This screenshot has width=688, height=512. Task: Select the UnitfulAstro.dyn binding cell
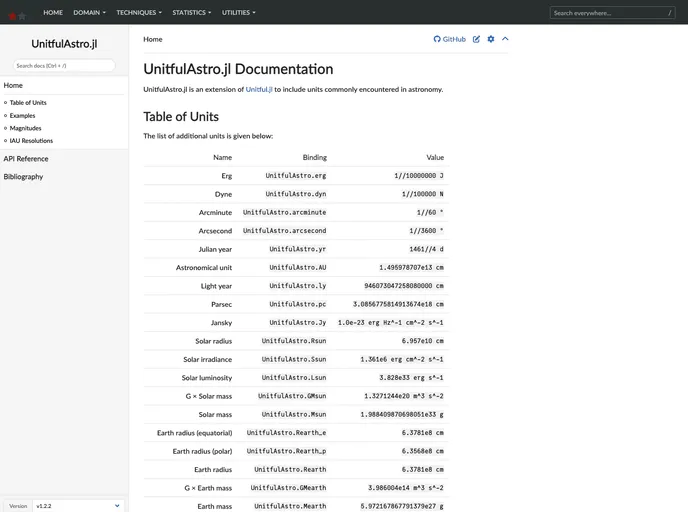296,194
